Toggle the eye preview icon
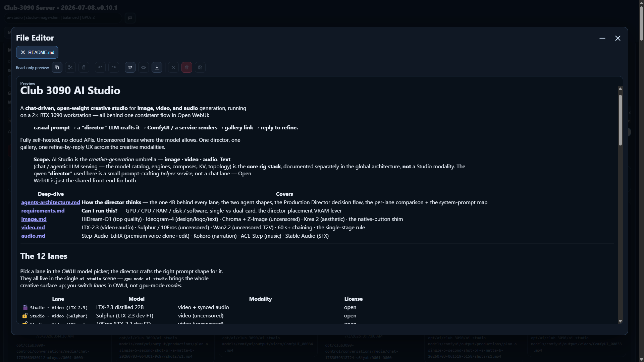Viewport: 644px width, 362px height. coord(144,67)
